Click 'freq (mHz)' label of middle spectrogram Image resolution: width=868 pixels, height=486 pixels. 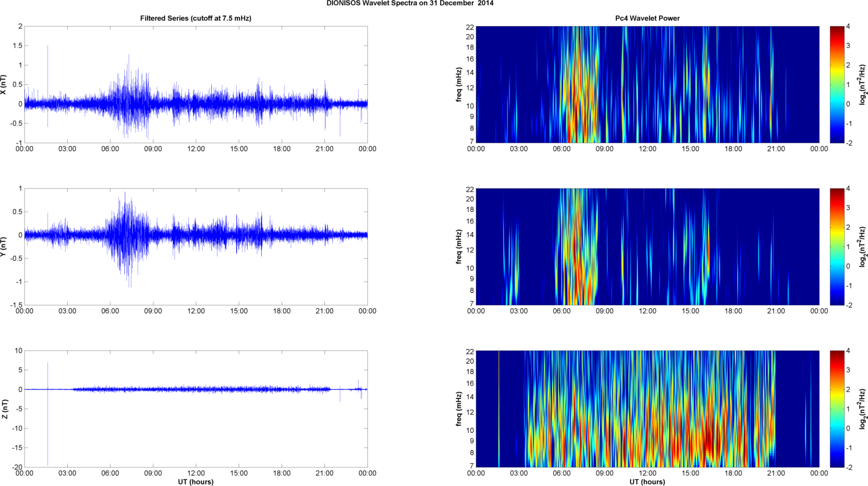(459, 247)
